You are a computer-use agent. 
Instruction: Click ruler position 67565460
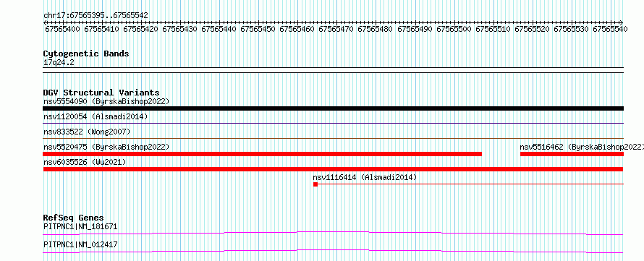point(297,29)
